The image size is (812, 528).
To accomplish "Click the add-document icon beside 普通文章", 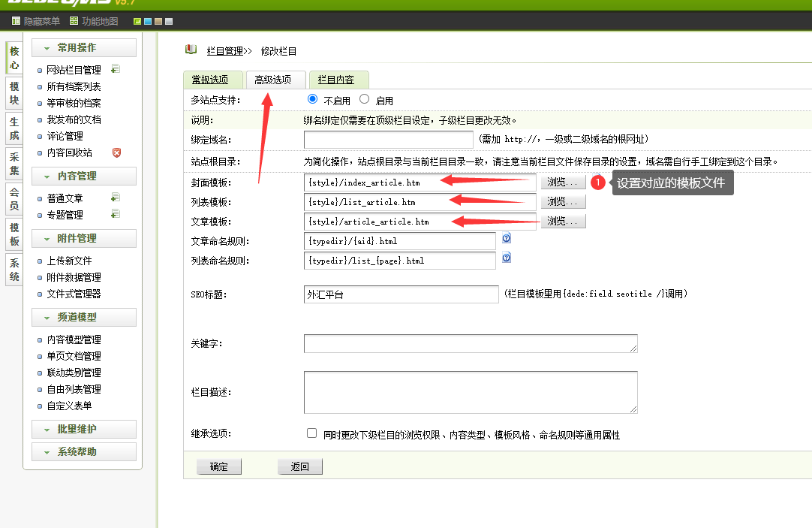I will point(116,198).
